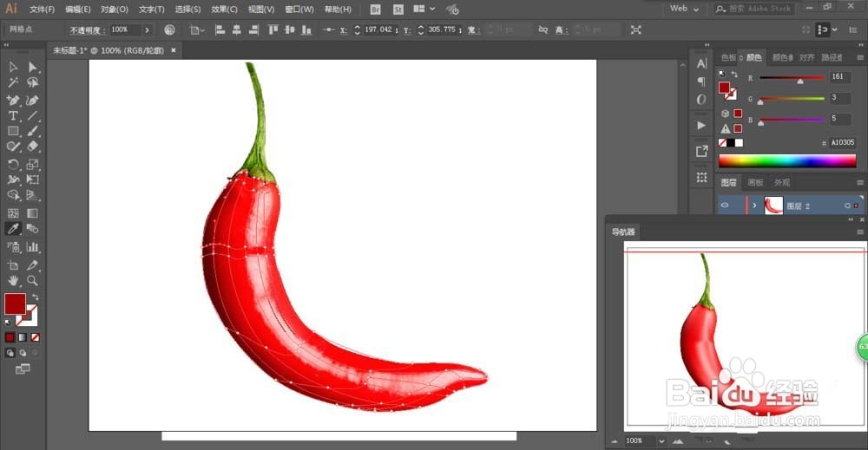Toggle visibility eye of layer 2
This screenshot has width=868, height=450.
coord(725,205)
